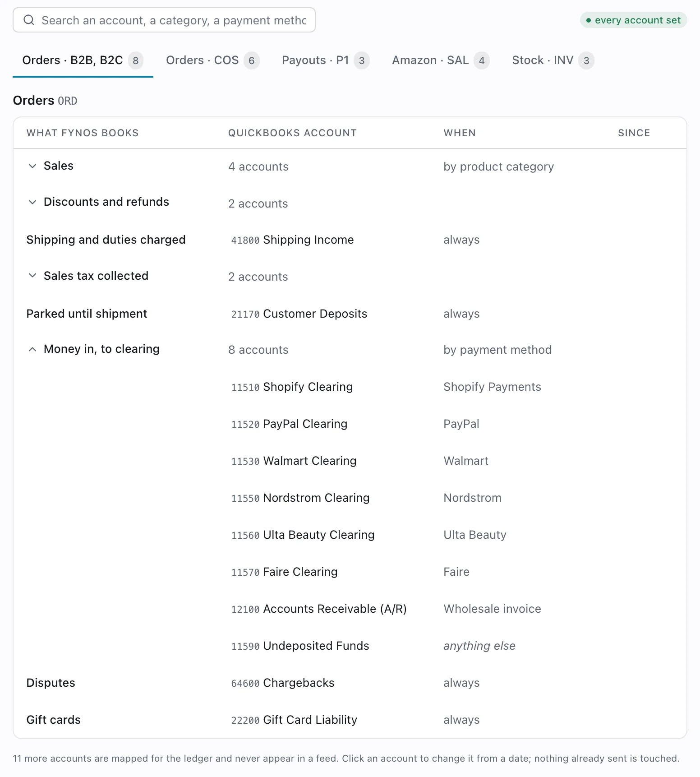Open the Orders · B2B, B2C tab
Viewport: 700px width, 777px height.
tap(83, 60)
